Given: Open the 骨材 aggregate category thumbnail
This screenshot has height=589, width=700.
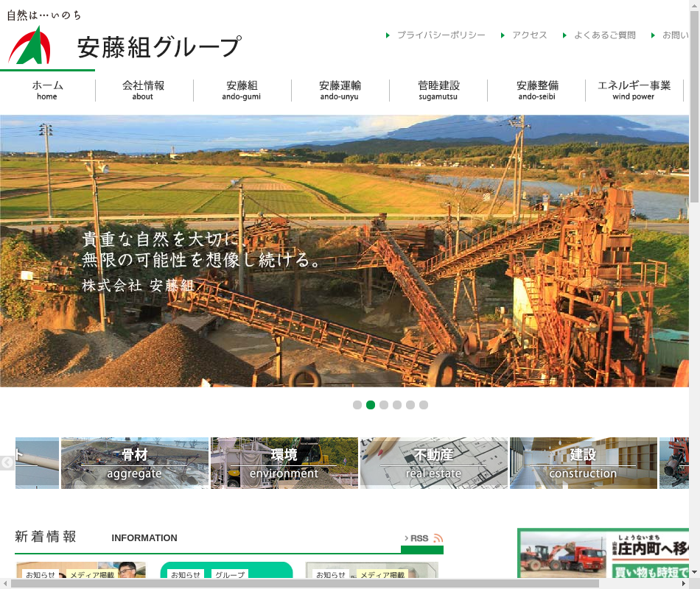Looking at the screenshot, I should (x=135, y=463).
